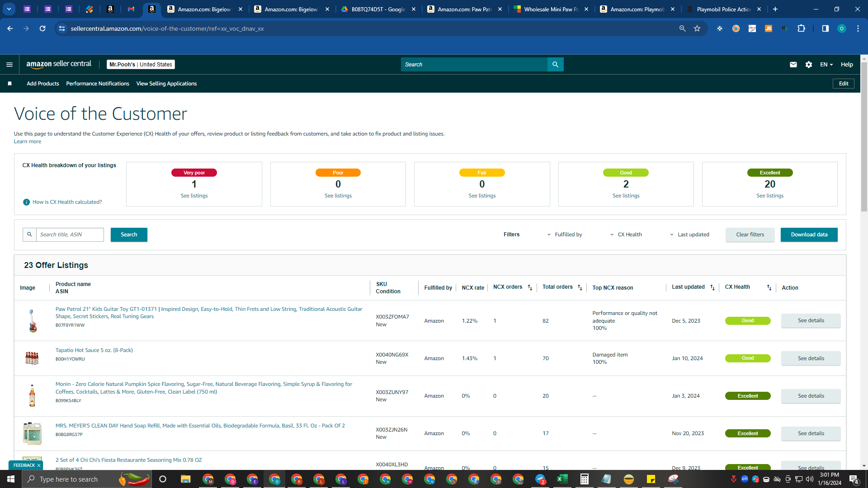This screenshot has width=868, height=488.
Task: Reload the current browser page
Action: pyautogui.click(x=42, y=28)
